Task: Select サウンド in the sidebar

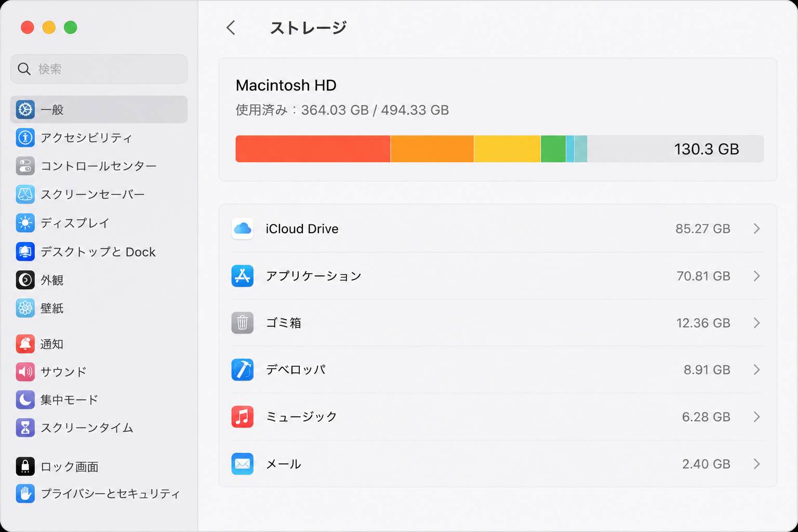Action: click(99, 372)
